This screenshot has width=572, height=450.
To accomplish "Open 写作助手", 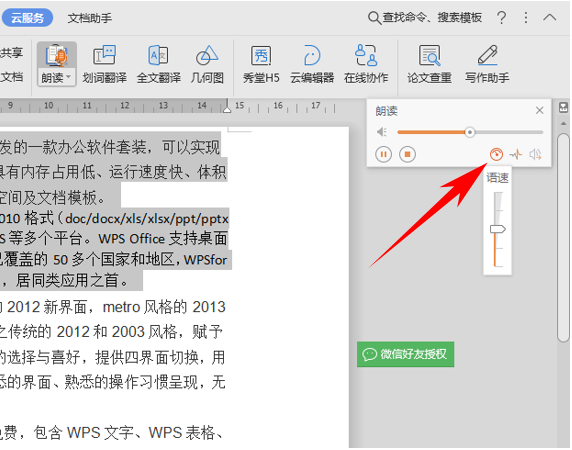I will click(x=487, y=64).
